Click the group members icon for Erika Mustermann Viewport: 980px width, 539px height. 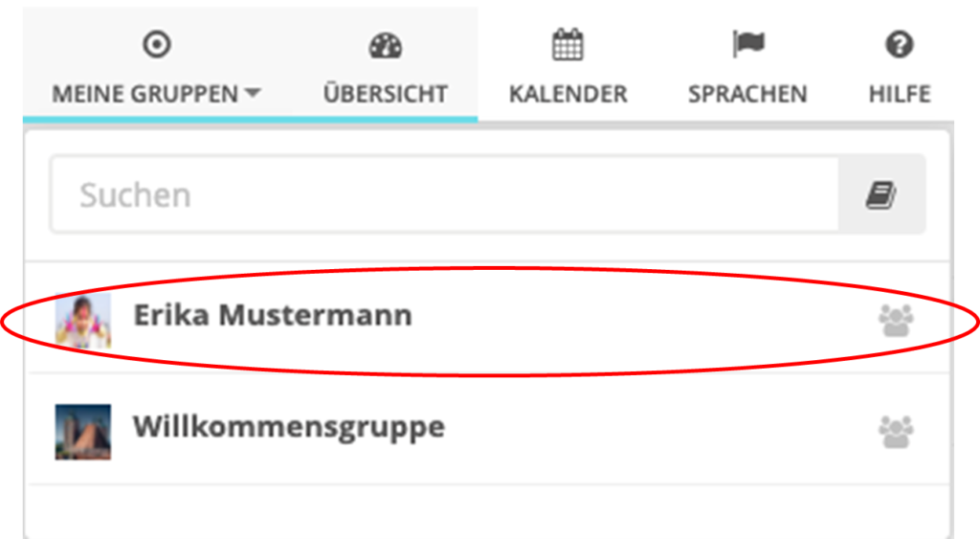[x=896, y=320]
